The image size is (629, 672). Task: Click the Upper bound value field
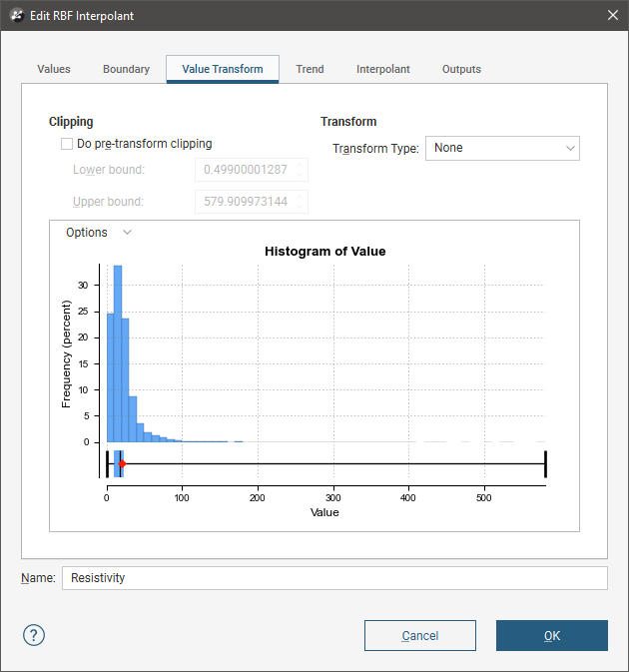(x=245, y=202)
